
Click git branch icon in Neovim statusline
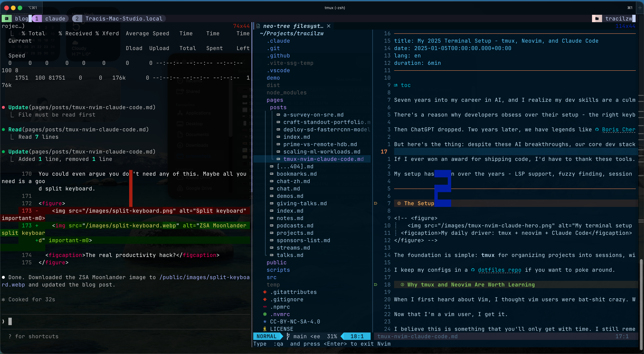(x=288, y=336)
